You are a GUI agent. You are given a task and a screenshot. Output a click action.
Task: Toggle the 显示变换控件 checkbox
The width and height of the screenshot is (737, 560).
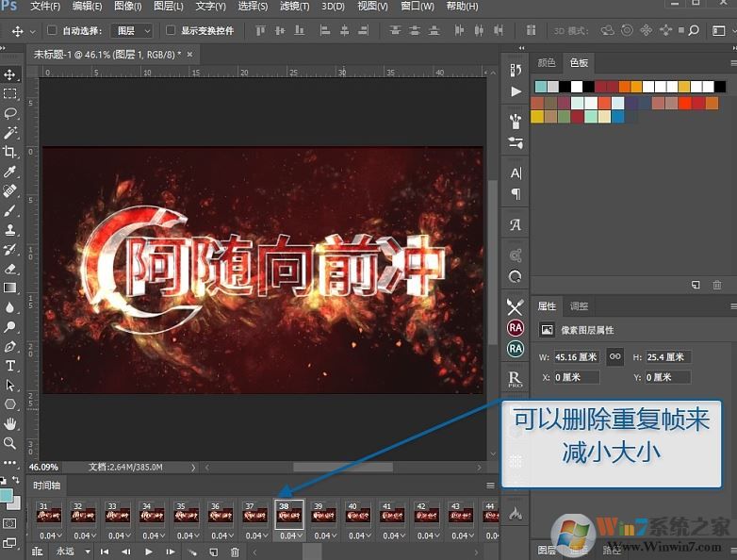point(171,31)
